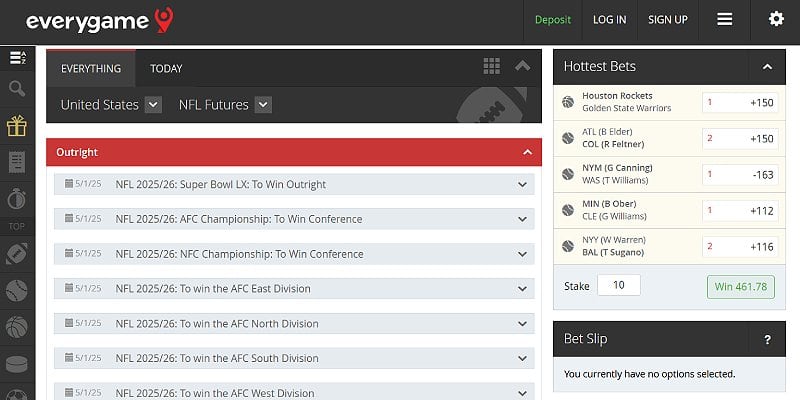Click the stopwatch live betting icon
The height and width of the screenshot is (400, 800).
point(17,196)
